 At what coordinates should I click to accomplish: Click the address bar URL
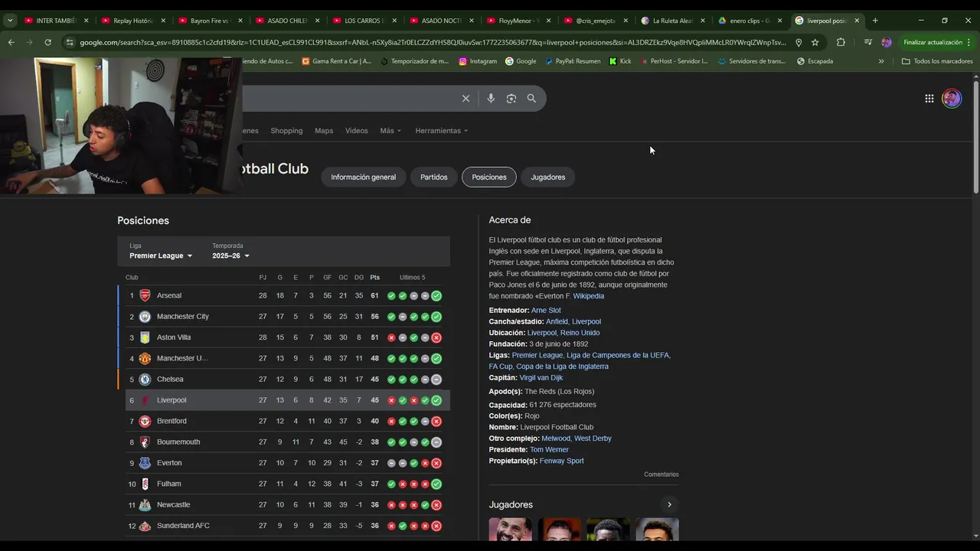433,42
